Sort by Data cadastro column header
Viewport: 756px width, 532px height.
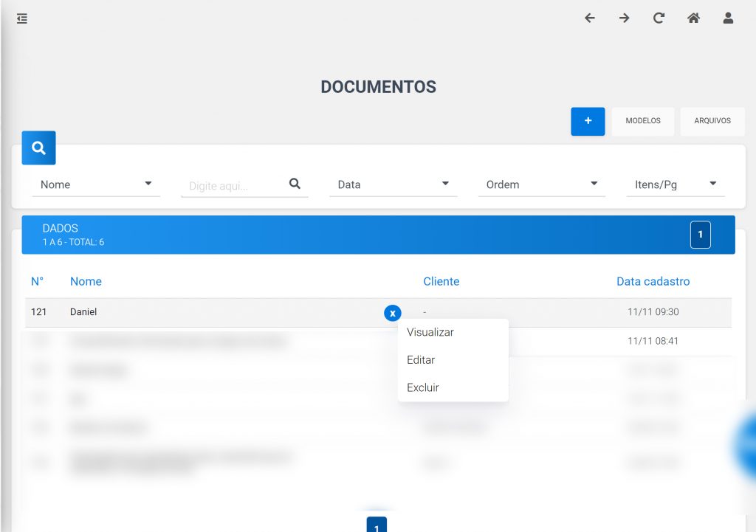[x=653, y=281]
